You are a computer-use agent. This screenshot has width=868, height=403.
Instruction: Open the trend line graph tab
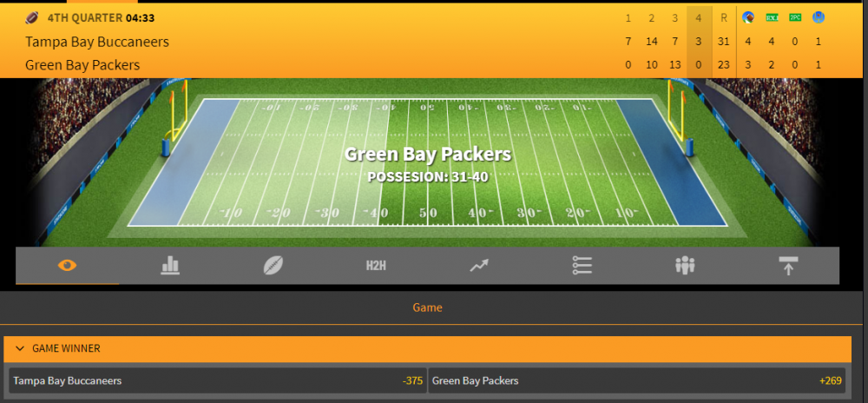(x=479, y=266)
